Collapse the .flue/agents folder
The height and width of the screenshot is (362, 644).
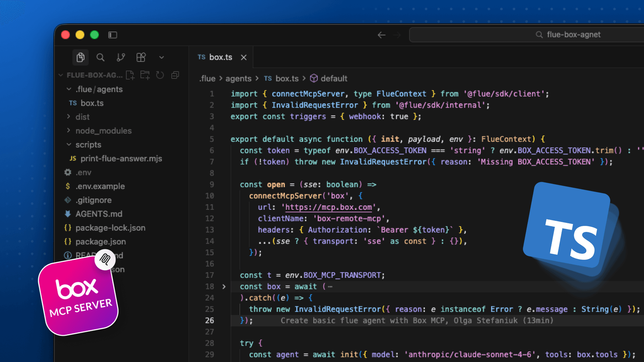coord(69,89)
